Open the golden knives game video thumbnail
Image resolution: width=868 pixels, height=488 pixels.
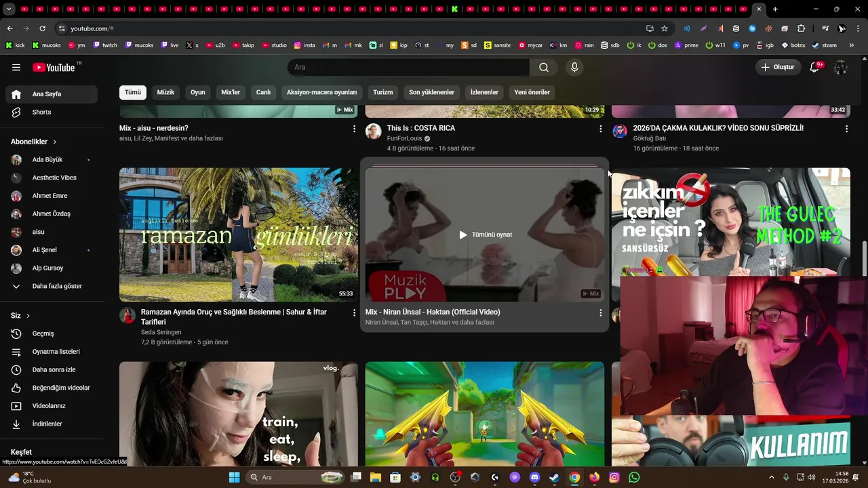485,413
